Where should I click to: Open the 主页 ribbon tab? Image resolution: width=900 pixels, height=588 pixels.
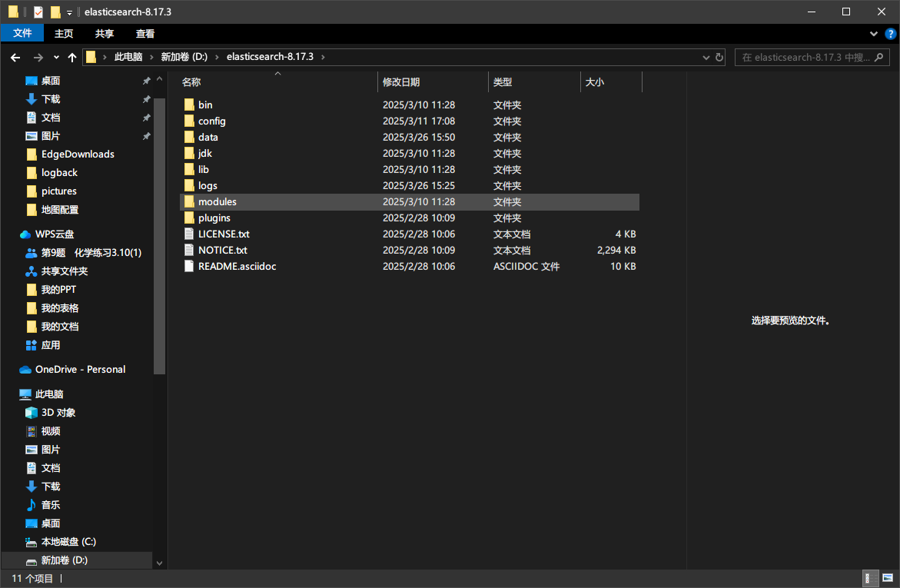[64, 33]
